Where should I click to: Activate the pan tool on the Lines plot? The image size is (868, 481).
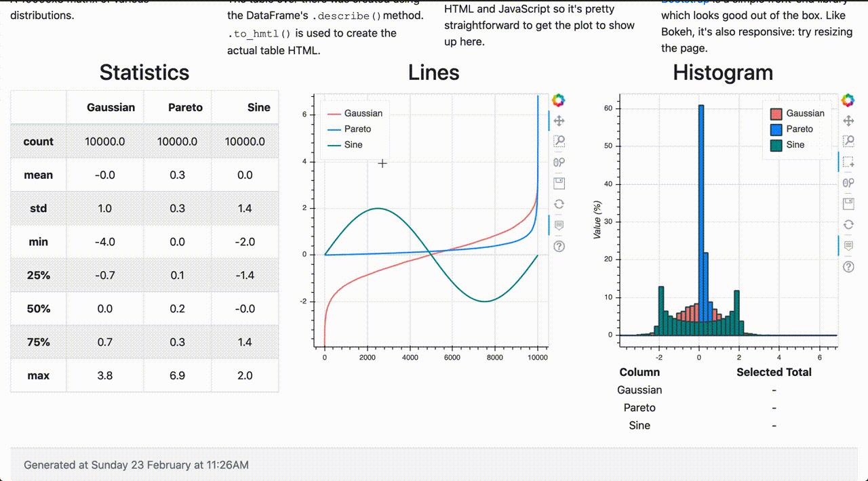click(x=558, y=121)
